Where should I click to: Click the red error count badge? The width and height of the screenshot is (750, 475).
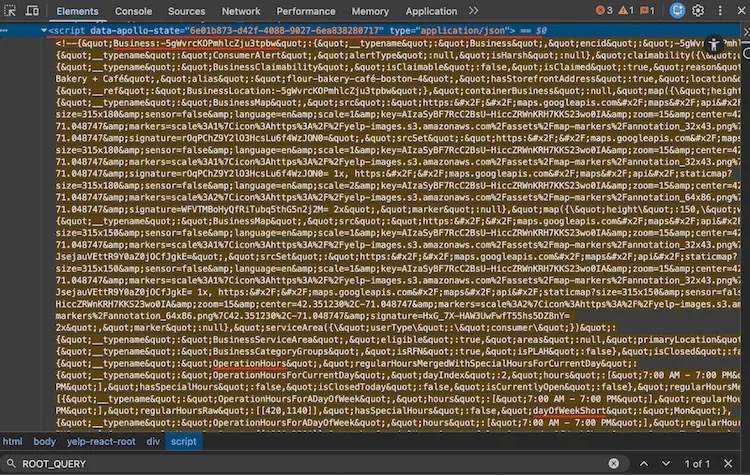coord(604,11)
